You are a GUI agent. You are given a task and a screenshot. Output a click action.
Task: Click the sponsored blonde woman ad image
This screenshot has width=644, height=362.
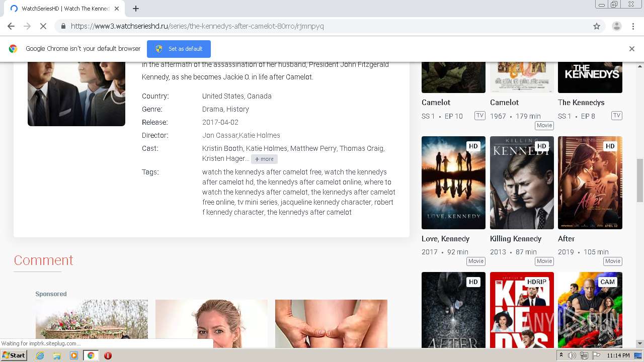[211, 324]
